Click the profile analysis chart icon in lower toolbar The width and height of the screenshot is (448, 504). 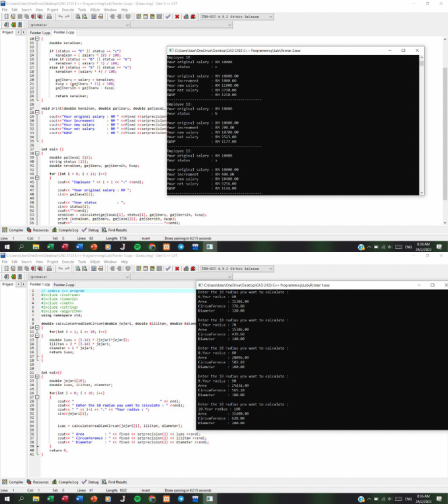(x=187, y=269)
